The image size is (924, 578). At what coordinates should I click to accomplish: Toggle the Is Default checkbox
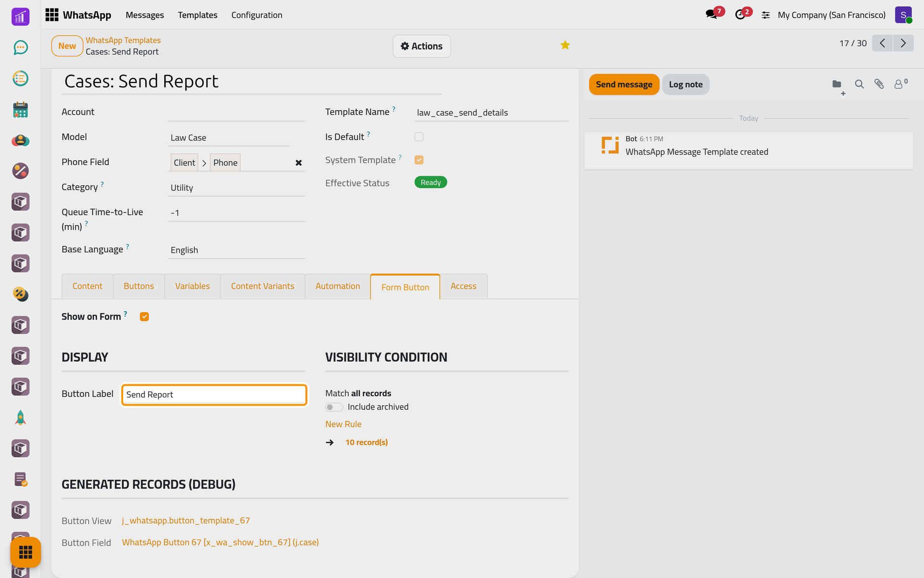tap(419, 137)
